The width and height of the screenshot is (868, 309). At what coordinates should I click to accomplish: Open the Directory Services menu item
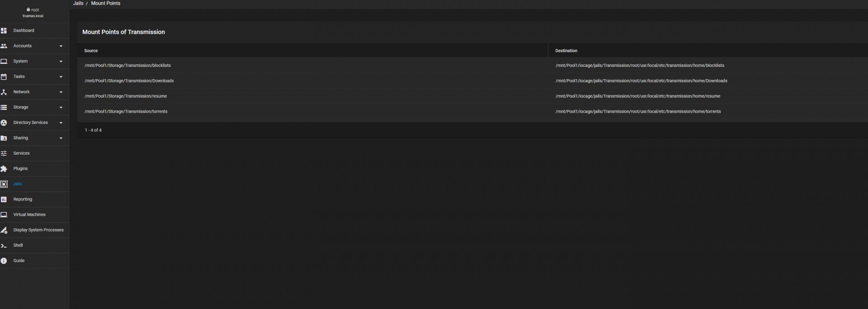tap(35, 123)
